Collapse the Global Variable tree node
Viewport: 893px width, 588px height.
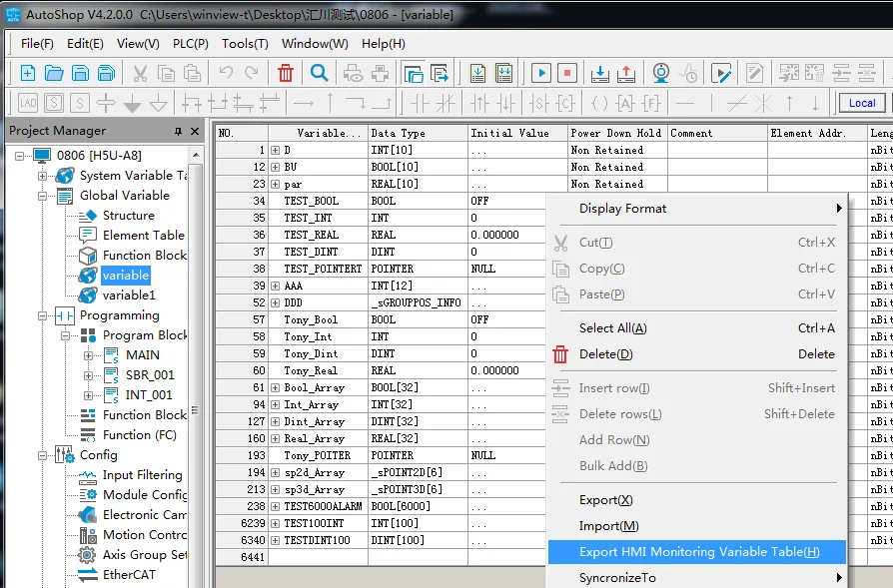click(x=43, y=196)
